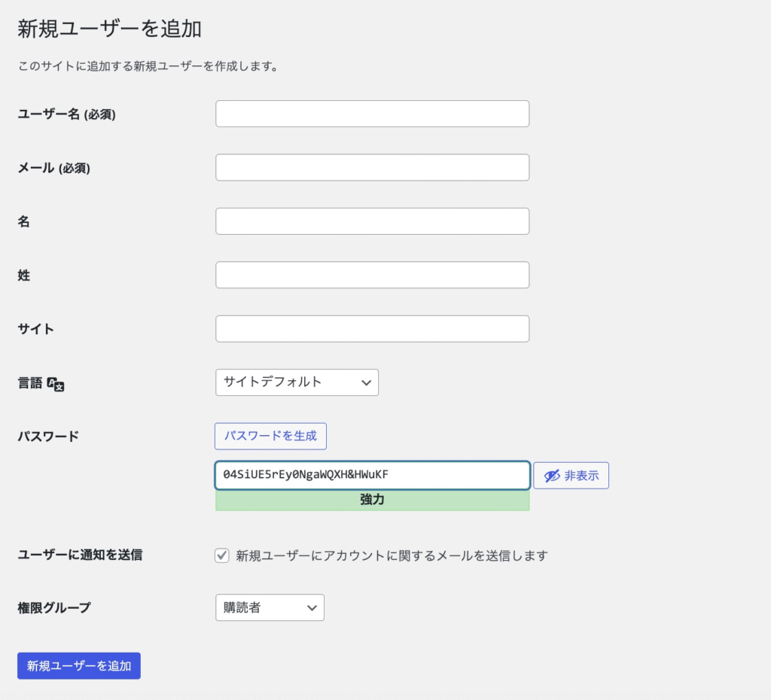Select the 姓 last name input
The height and width of the screenshot is (700, 771).
click(x=372, y=275)
